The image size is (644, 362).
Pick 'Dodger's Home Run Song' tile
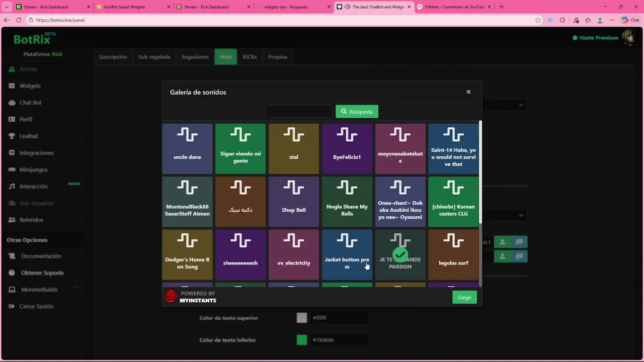(187, 255)
